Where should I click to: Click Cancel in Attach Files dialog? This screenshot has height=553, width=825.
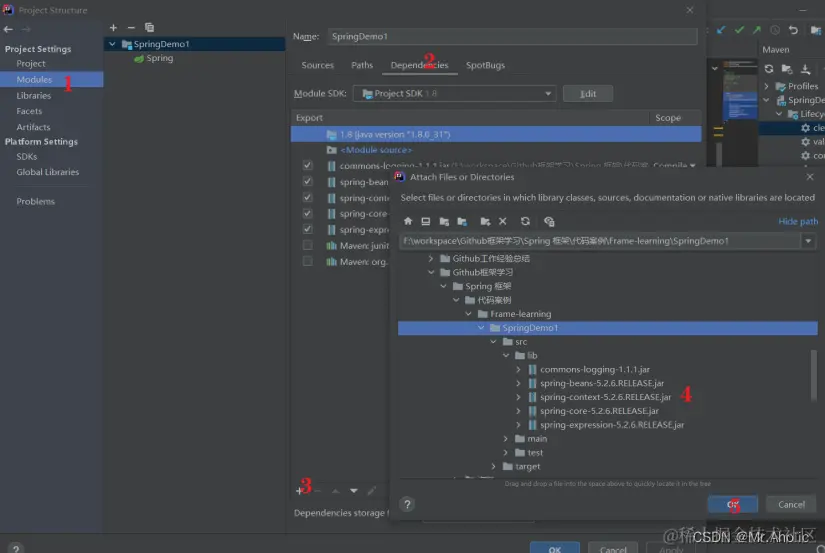click(x=791, y=504)
